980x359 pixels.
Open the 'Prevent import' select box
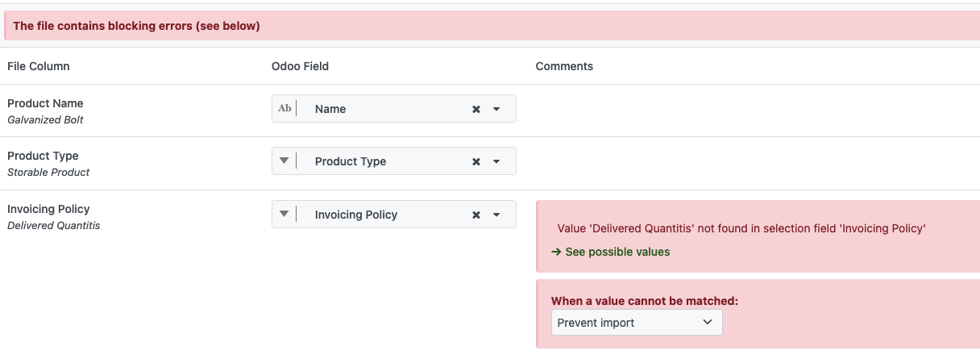click(x=637, y=323)
